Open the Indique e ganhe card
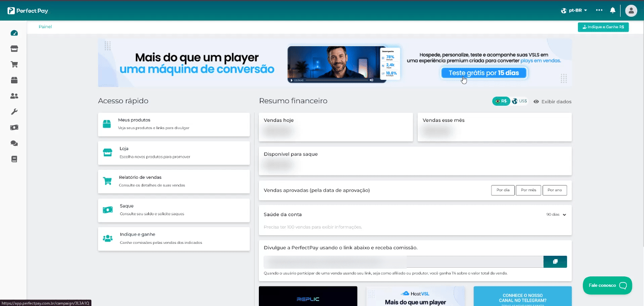 click(x=174, y=239)
